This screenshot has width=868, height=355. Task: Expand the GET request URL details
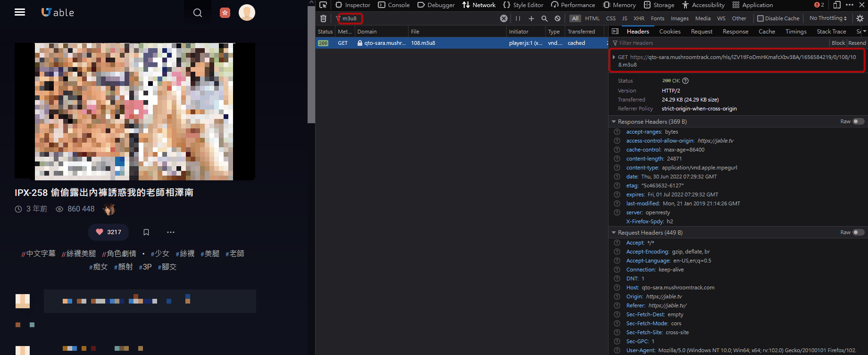pos(614,57)
